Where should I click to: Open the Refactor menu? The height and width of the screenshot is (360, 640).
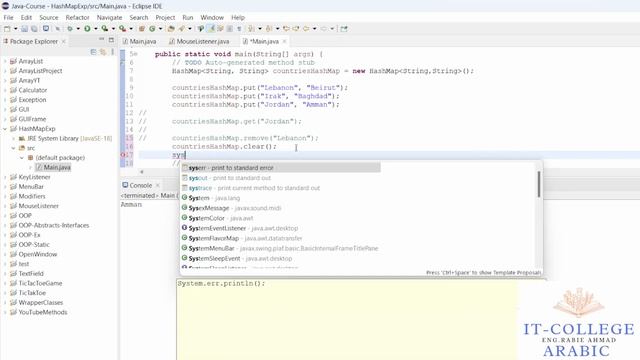77,18
